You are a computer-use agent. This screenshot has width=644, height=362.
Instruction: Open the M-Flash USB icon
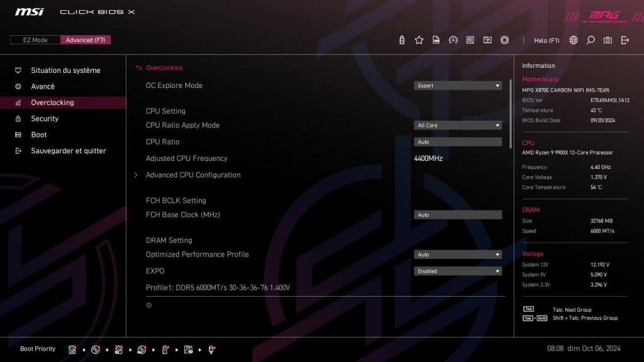(401, 40)
